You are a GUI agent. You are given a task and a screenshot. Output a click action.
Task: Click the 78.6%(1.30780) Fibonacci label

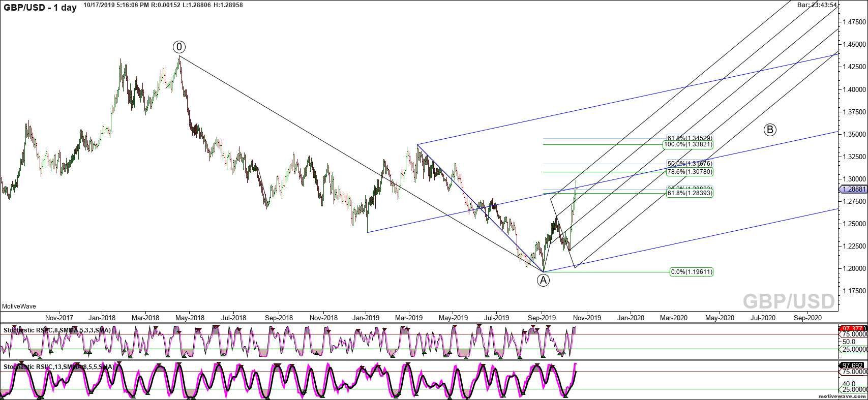pyautogui.click(x=690, y=172)
